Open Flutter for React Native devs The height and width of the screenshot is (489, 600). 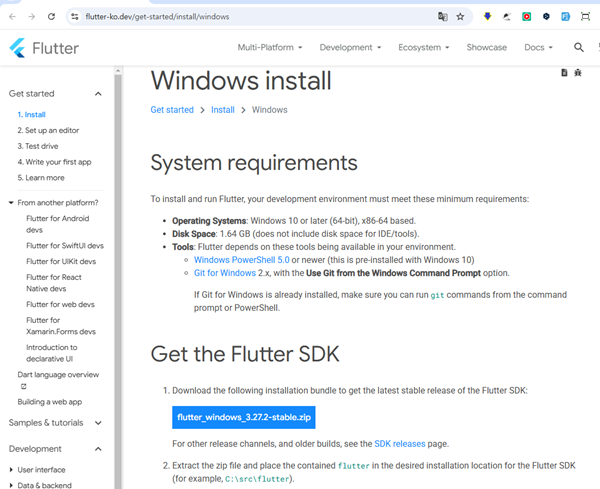pyautogui.click(x=54, y=283)
